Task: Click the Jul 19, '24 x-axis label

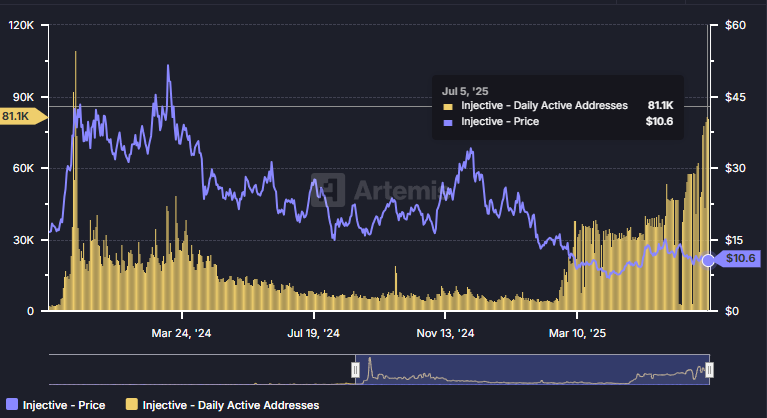Action: [314, 332]
